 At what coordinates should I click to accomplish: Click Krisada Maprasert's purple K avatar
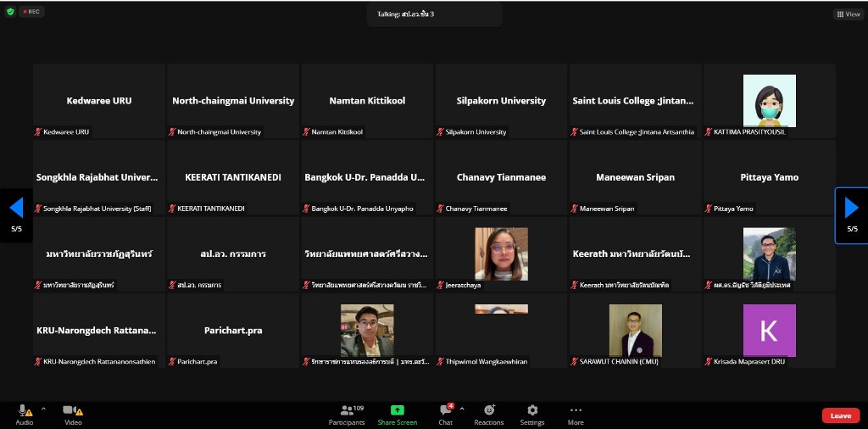pyautogui.click(x=769, y=330)
